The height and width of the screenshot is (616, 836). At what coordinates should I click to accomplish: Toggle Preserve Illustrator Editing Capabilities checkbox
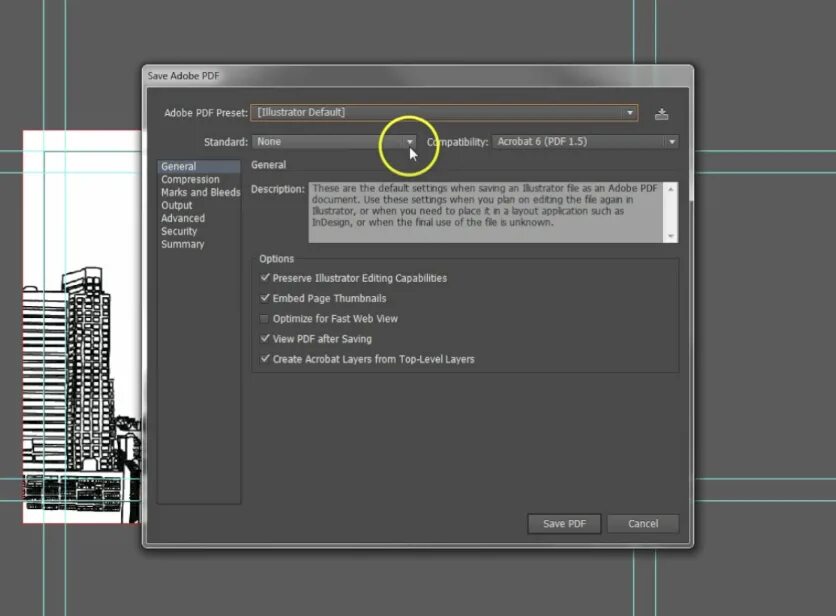click(x=265, y=278)
